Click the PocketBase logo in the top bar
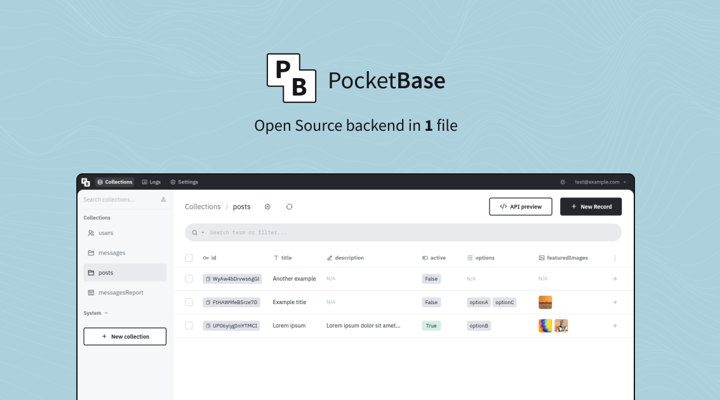Image resolution: width=720 pixels, height=400 pixels. (x=85, y=182)
